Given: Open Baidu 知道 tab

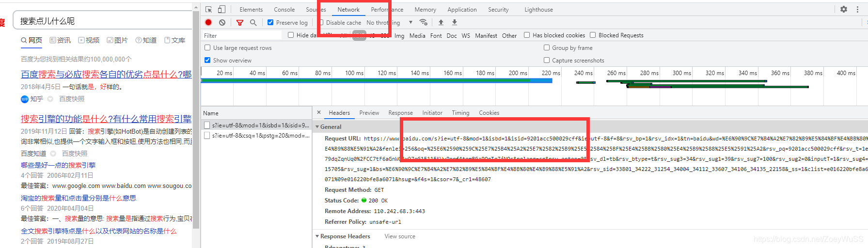Looking at the screenshot, I should [146, 40].
